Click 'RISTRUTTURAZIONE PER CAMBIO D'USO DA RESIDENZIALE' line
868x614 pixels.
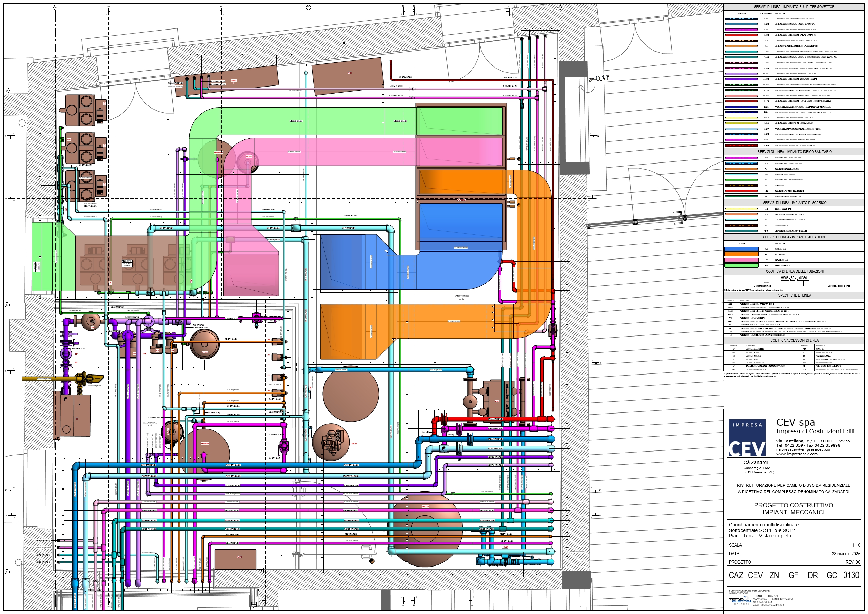click(x=793, y=485)
